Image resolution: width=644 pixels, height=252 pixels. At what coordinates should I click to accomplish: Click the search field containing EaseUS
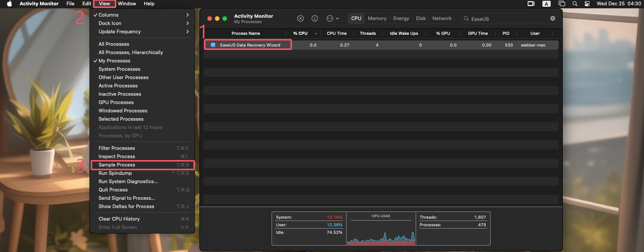tap(510, 19)
